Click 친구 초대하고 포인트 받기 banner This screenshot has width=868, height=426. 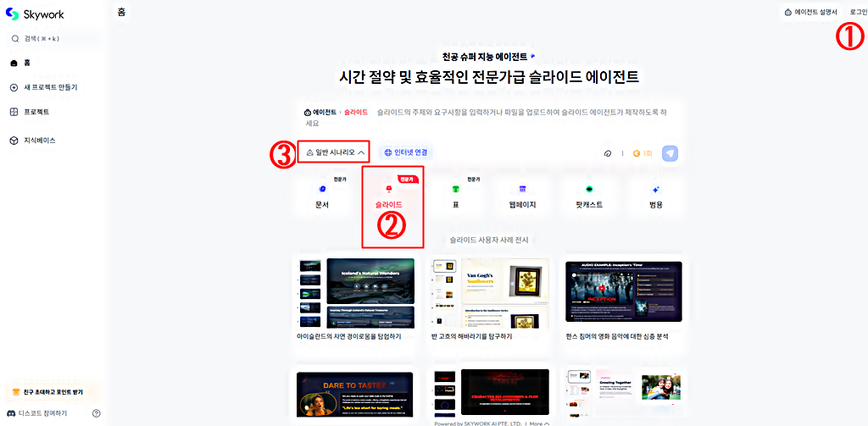click(x=52, y=391)
